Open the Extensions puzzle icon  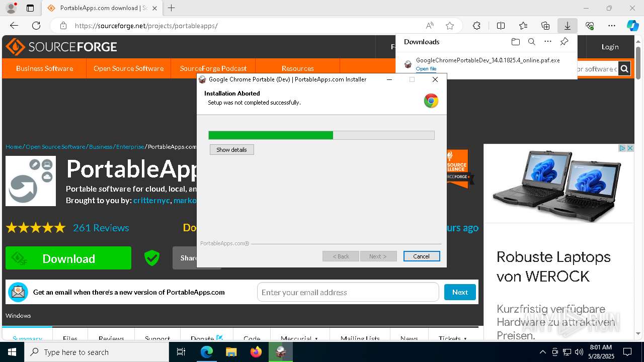point(476,26)
